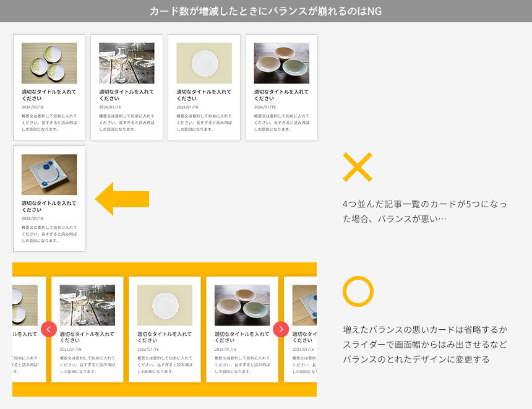
Task: Click the date 2024/01/18 on the white plate slider card
Action: (x=148, y=348)
